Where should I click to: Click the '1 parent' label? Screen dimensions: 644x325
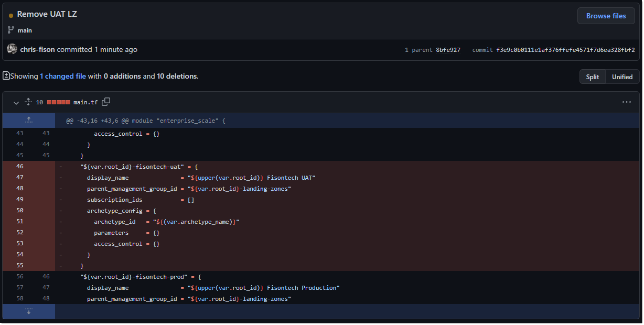point(418,50)
